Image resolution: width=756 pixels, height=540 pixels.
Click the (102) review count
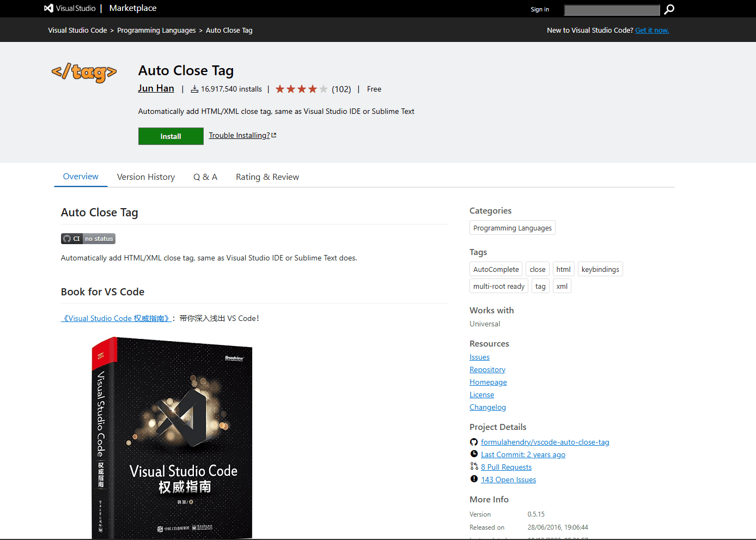[342, 89]
